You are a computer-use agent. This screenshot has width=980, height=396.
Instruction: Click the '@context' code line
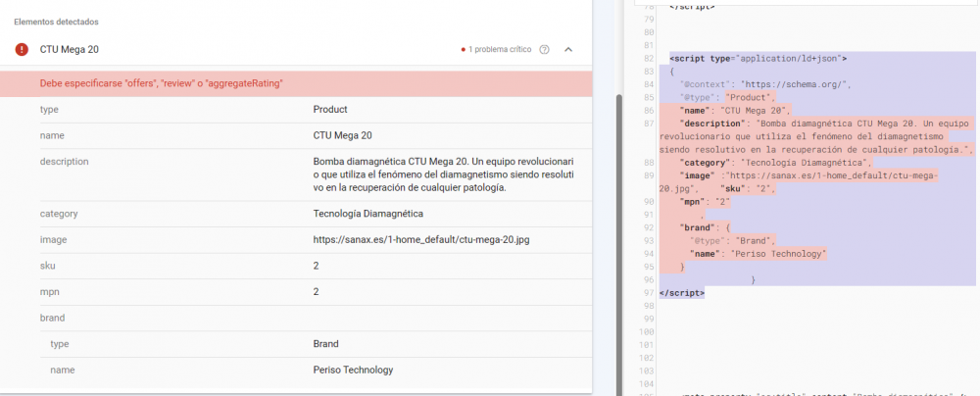(x=765, y=84)
